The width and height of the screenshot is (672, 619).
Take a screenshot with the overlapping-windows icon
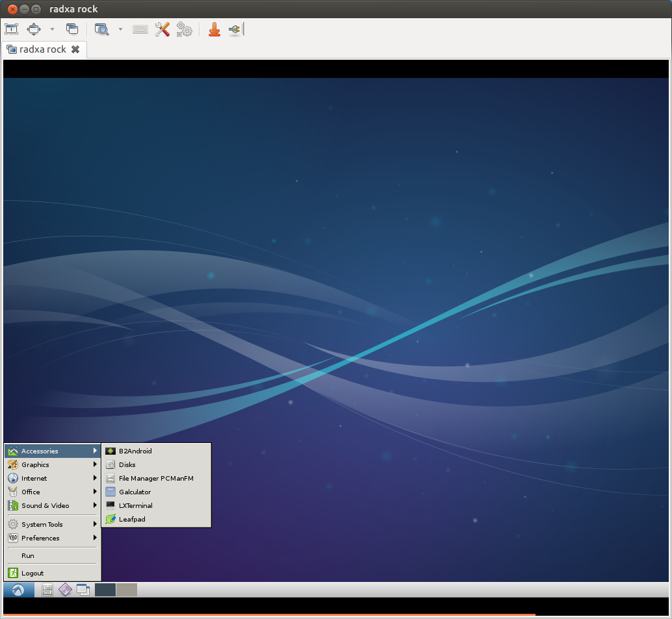[x=72, y=29]
